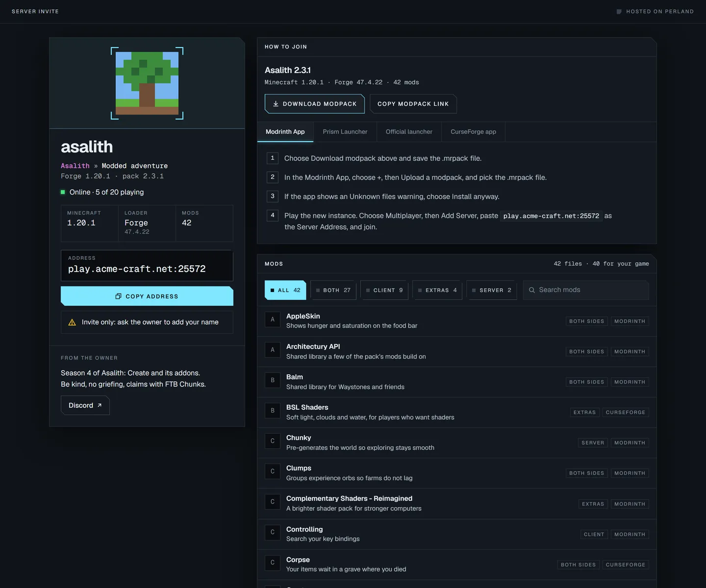Screen dimensions: 706x588
Task: Filter mods by Client 9
Action: click(384, 290)
